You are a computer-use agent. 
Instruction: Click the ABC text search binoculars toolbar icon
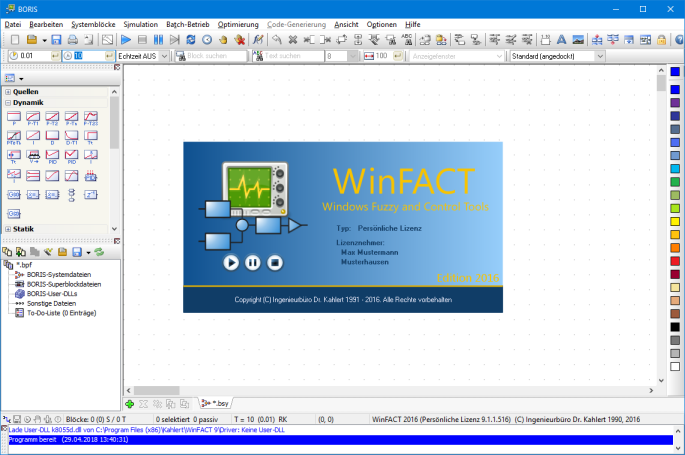coord(407,40)
